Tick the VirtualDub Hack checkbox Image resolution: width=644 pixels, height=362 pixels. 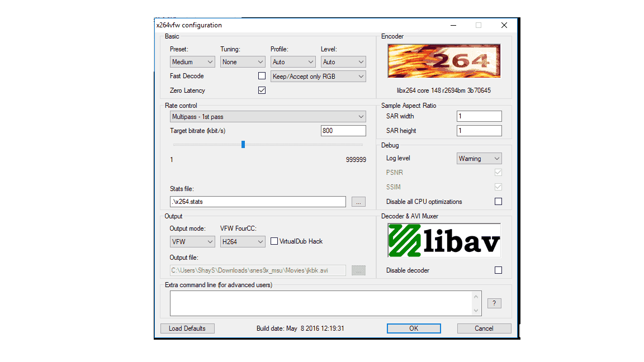pos(274,241)
